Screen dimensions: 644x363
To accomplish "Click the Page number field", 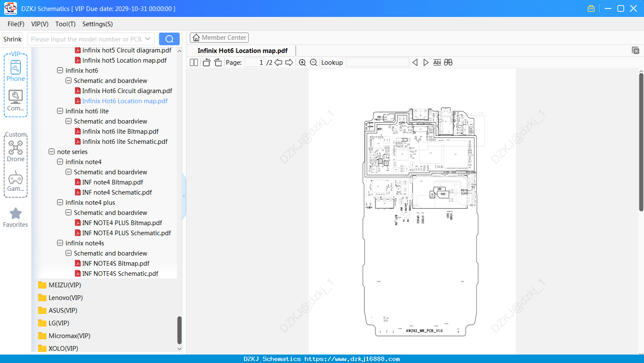I will pyautogui.click(x=255, y=63).
